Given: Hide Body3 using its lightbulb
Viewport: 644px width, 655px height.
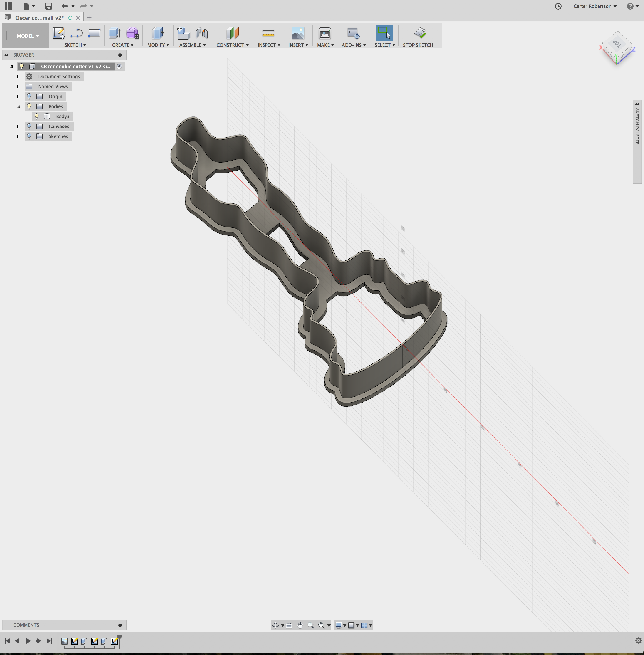Looking at the screenshot, I should [37, 116].
